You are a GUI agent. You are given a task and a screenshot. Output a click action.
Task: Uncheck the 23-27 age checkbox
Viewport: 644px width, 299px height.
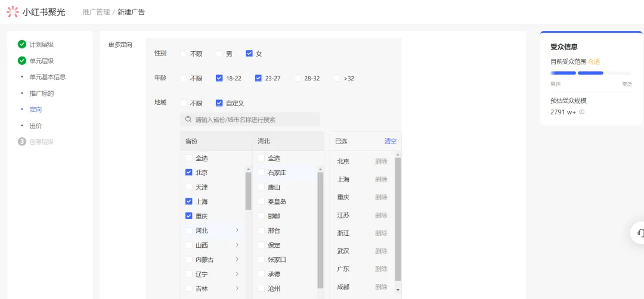click(x=258, y=78)
